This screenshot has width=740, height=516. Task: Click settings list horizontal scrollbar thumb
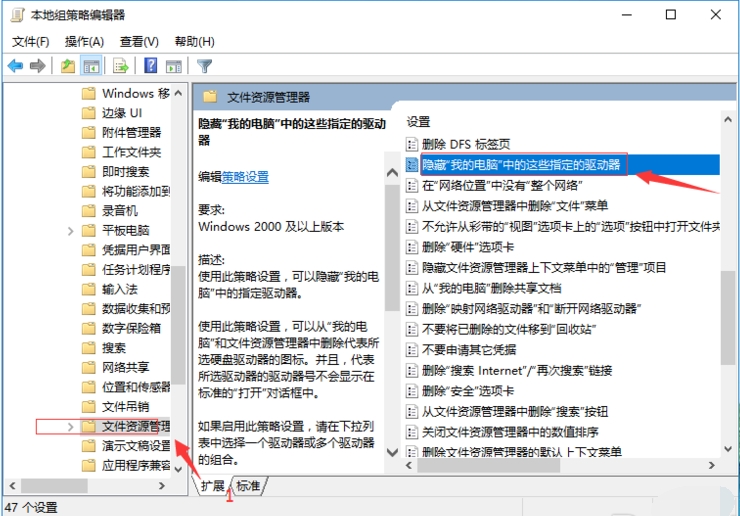pyautogui.click(x=489, y=465)
